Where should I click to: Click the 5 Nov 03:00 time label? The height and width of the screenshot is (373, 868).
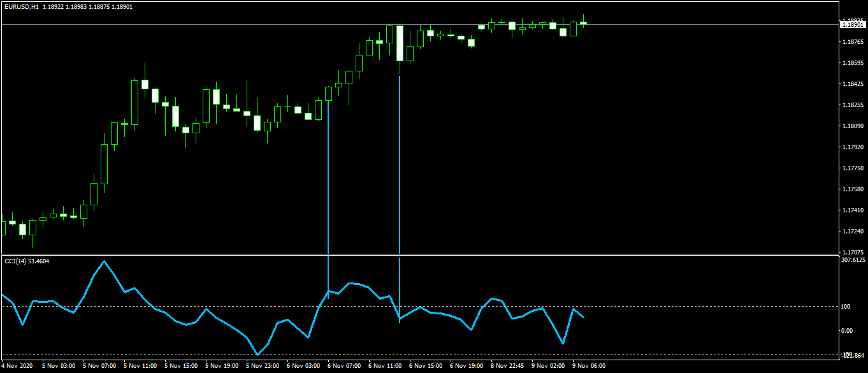click(x=59, y=367)
